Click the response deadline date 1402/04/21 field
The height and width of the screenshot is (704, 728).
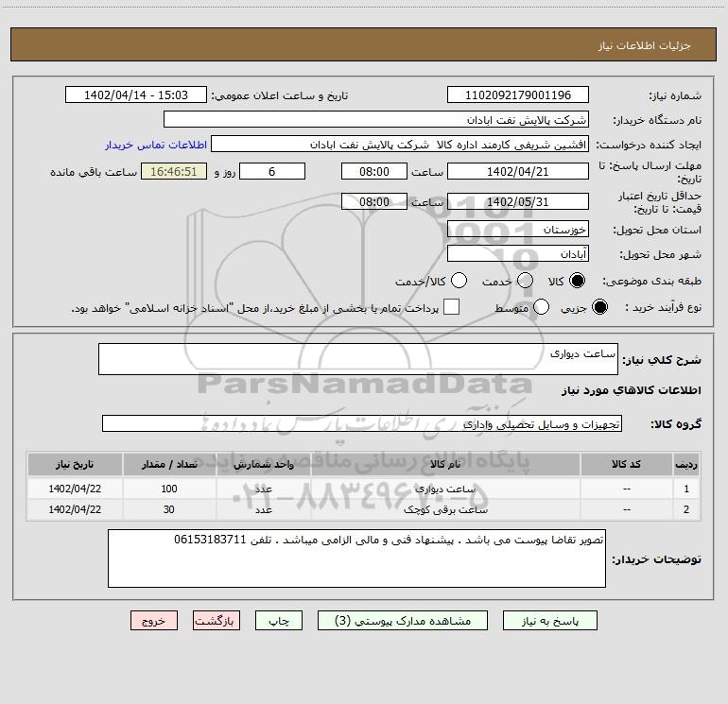pyautogui.click(x=518, y=172)
